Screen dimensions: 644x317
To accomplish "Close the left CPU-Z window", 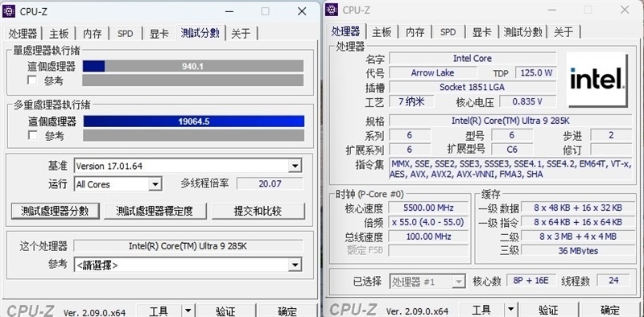I will pyautogui.click(x=302, y=11).
